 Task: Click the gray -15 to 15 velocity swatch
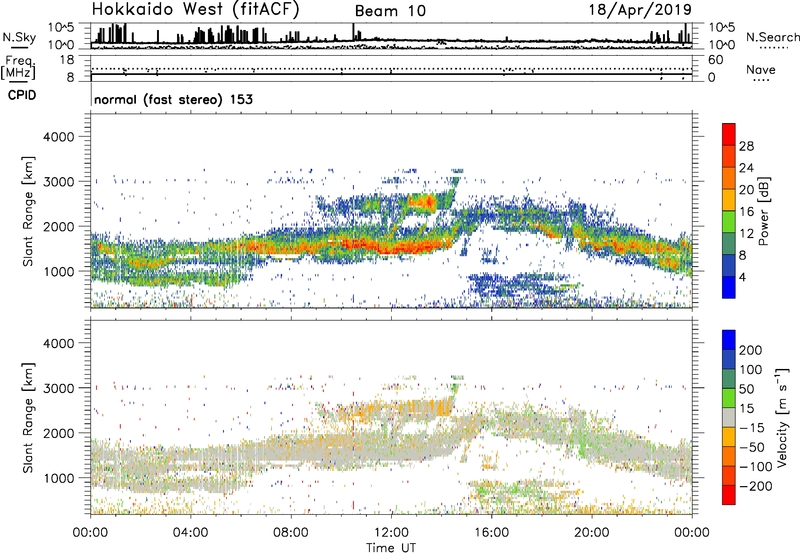click(x=729, y=418)
